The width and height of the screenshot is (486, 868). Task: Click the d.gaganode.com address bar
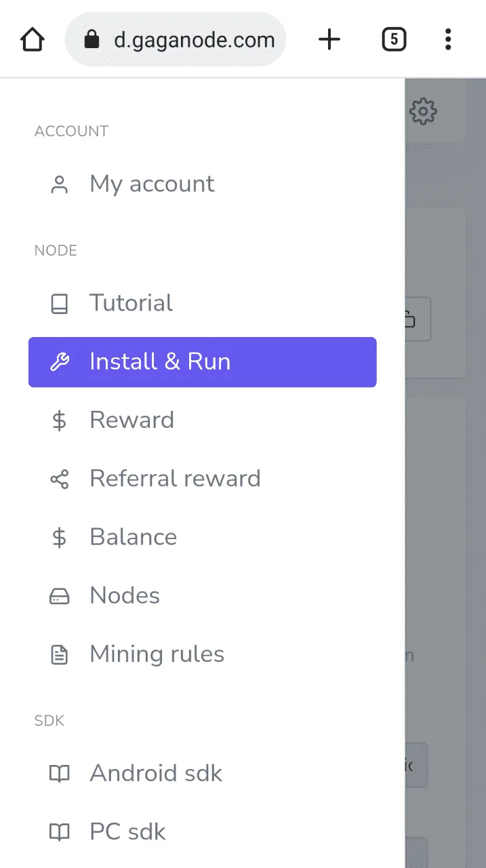coord(176,40)
